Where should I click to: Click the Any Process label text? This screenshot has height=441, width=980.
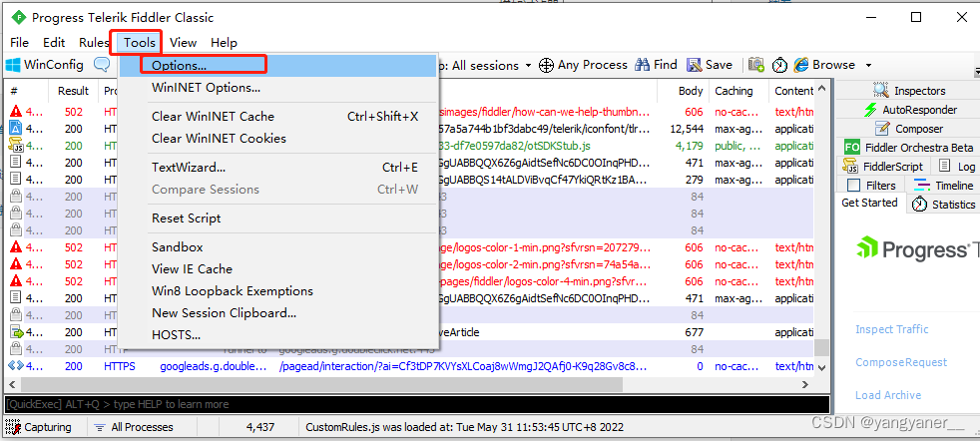pyautogui.click(x=593, y=64)
